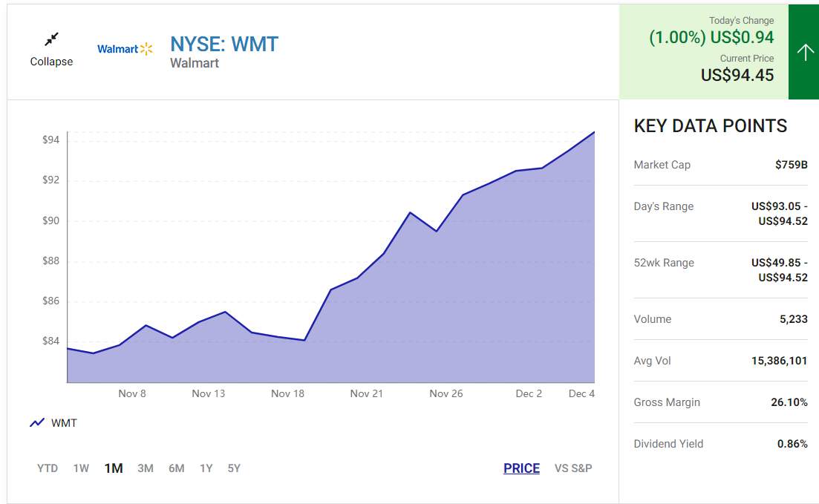
Task: Click the Nov 8 axis label
Action: [131, 394]
